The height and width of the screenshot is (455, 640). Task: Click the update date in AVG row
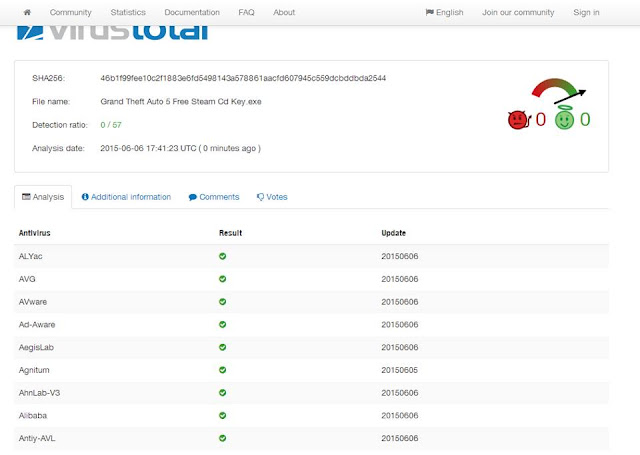[x=400, y=279]
